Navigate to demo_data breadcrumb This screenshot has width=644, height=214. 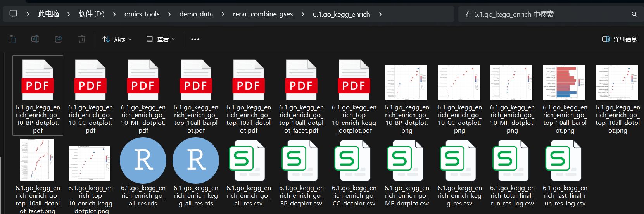click(196, 14)
